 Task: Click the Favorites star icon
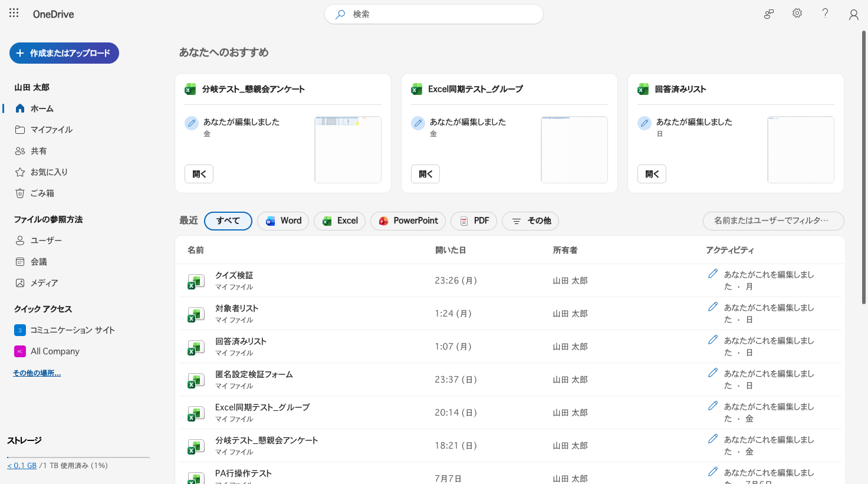click(x=20, y=172)
